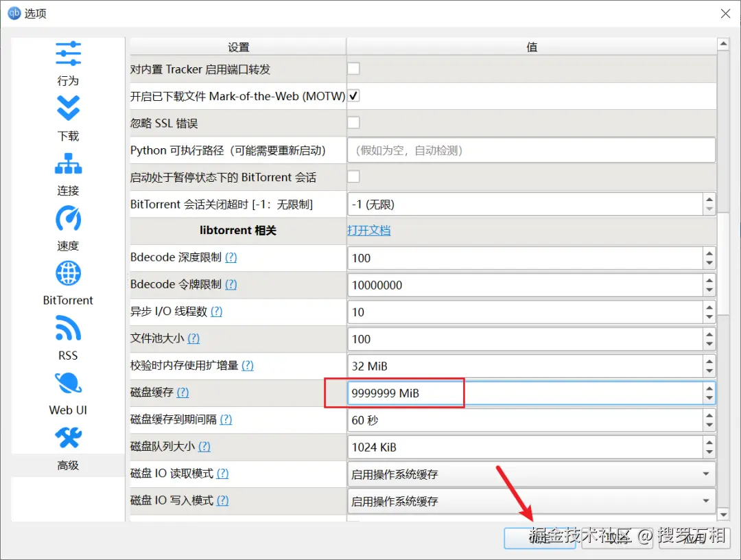The image size is (741, 560).
Task: Open the 磁盘 IO 读取模式 dropdown
Action: [x=531, y=474]
